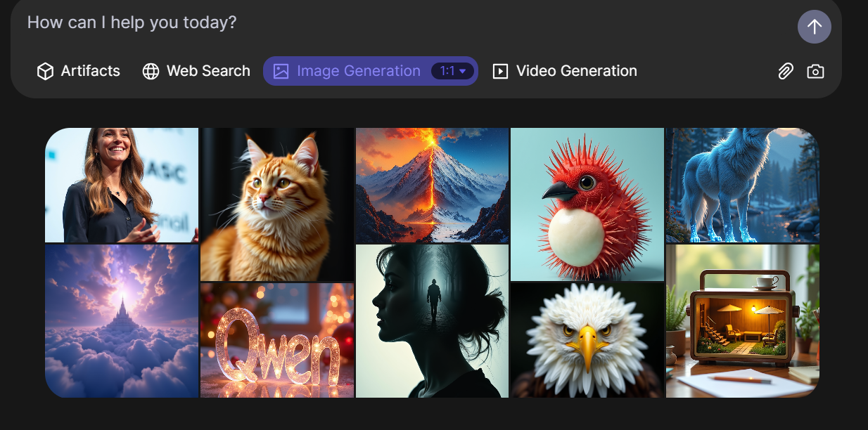This screenshot has width=868, height=430.
Task: Select the erupting volcano mountain image
Action: [x=432, y=185]
